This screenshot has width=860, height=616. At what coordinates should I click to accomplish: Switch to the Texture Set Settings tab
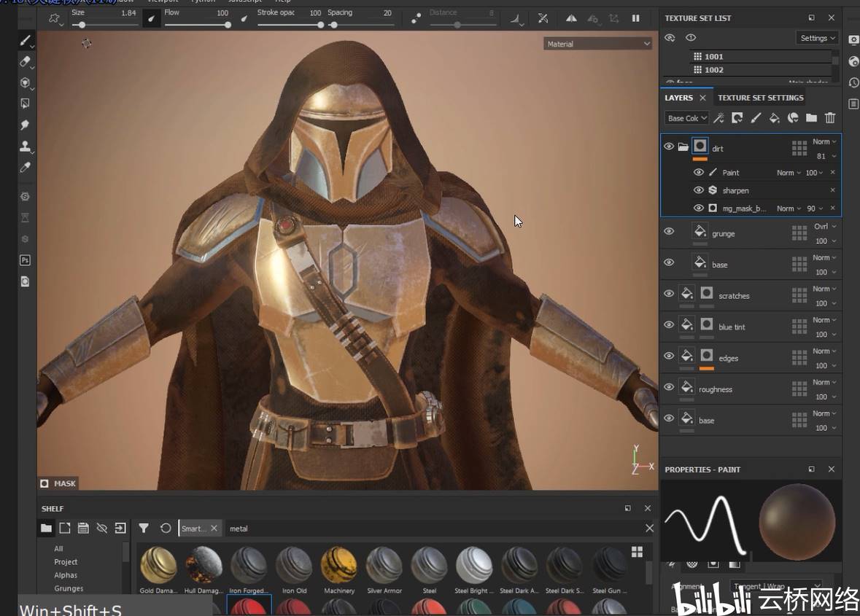(760, 98)
